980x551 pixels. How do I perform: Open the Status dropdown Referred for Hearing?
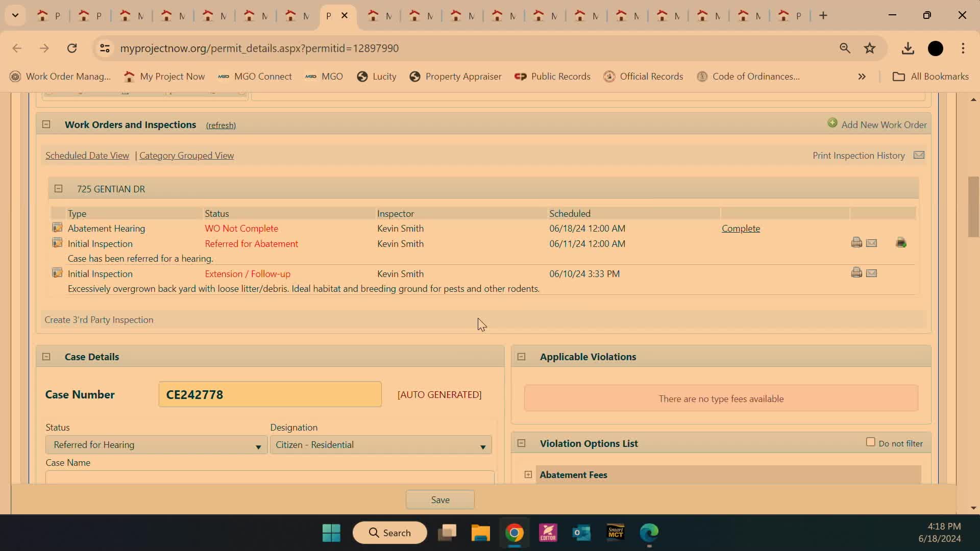(156, 445)
